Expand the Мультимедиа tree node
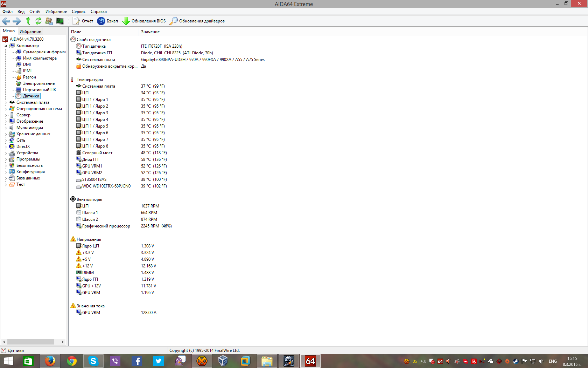The width and height of the screenshot is (588, 368). (x=6, y=128)
